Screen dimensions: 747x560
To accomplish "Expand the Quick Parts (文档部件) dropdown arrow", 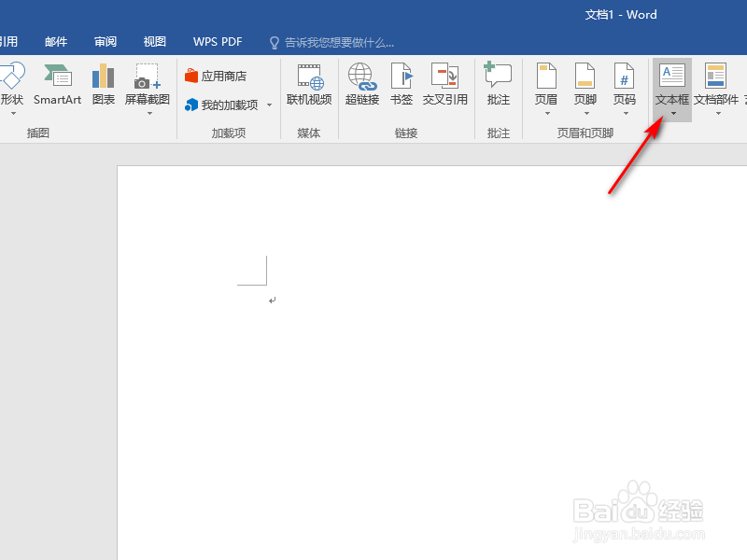I will coord(718,113).
